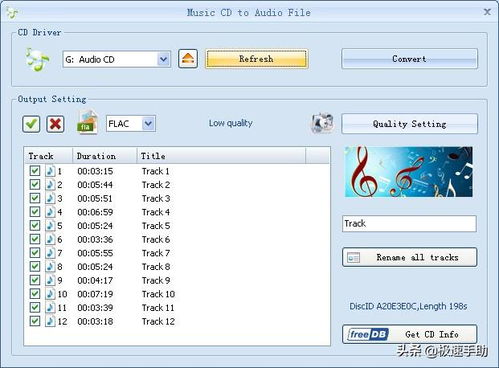Image resolution: width=499 pixels, height=368 pixels.
Task: Toggle the checkbox for track 10
Action: 35,294
